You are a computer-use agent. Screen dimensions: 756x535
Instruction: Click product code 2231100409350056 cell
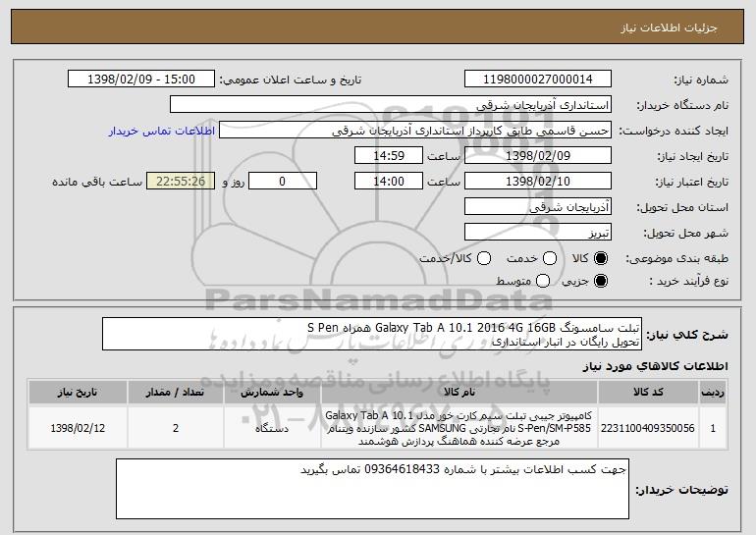coord(648,428)
